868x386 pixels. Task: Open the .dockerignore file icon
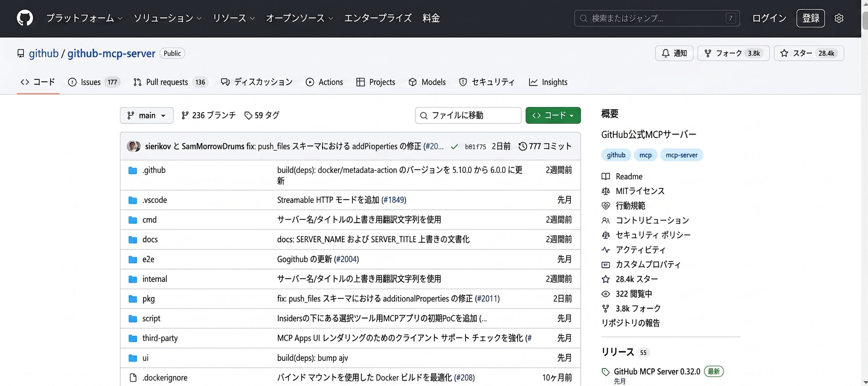click(133, 378)
